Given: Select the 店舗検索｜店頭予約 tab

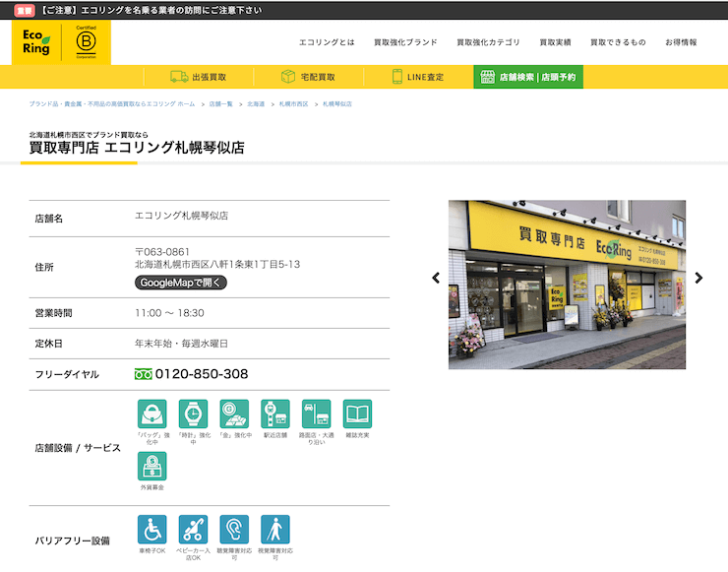Looking at the screenshot, I should point(528,77).
